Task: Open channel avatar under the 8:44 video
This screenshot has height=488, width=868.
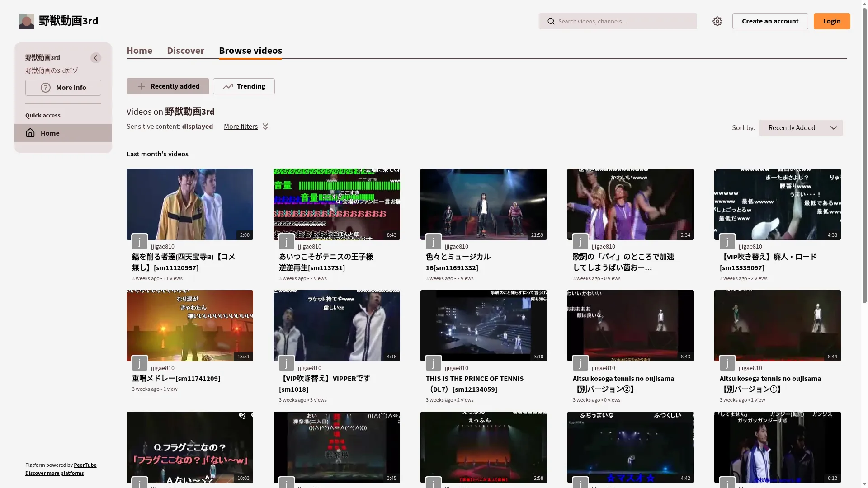Action: pos(727,363)
